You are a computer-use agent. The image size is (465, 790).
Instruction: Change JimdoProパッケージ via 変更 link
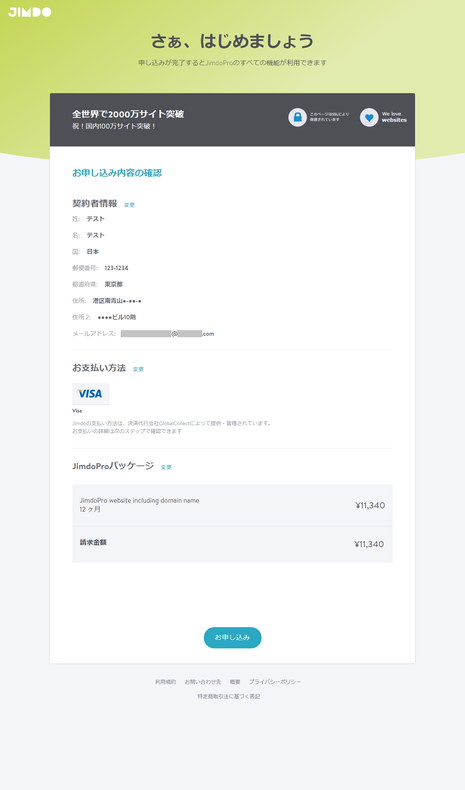click(166, 468)
